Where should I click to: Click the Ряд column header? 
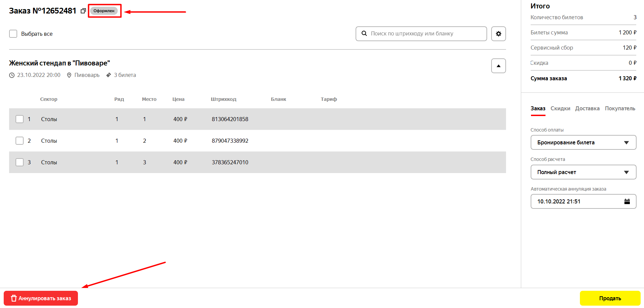coord(119,99)
